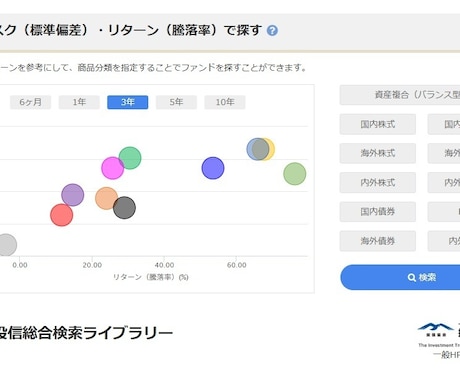Toggle the 国内株式 category button
Image resolution: width=460 pixels, height=380 pixels.
[x=378, y=124]
